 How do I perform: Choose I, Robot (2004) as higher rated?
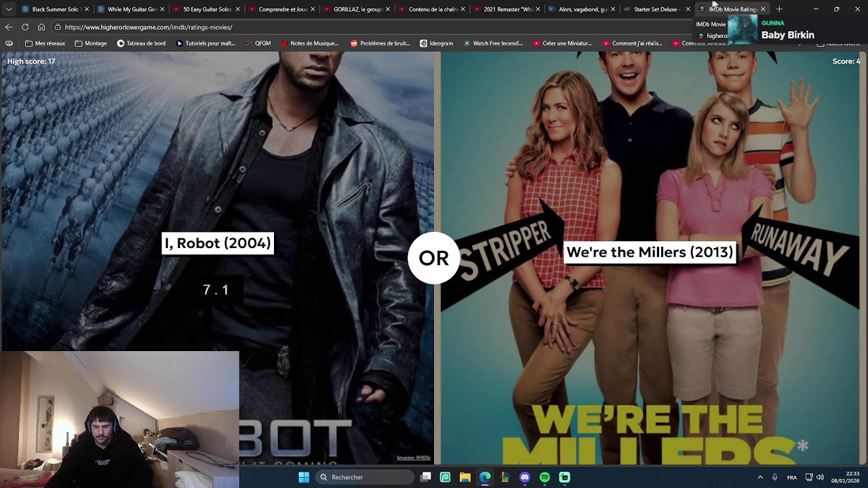(x=218, y=243)
